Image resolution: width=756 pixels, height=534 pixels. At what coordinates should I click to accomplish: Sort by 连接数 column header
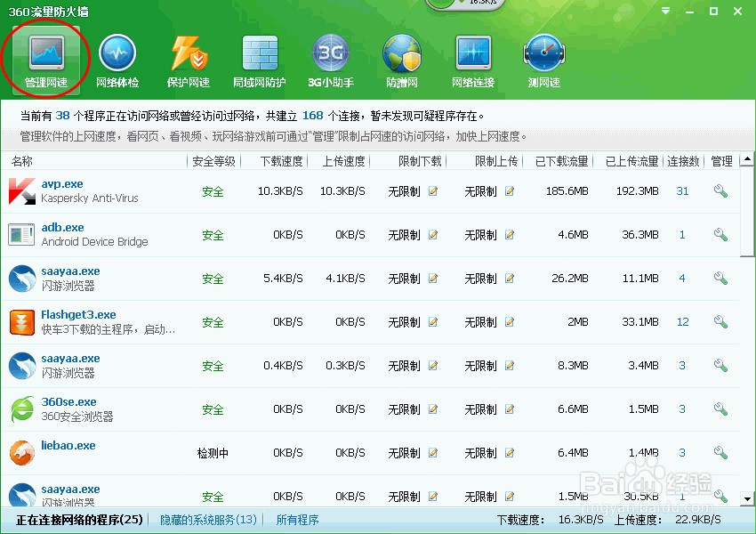(683, 161)
